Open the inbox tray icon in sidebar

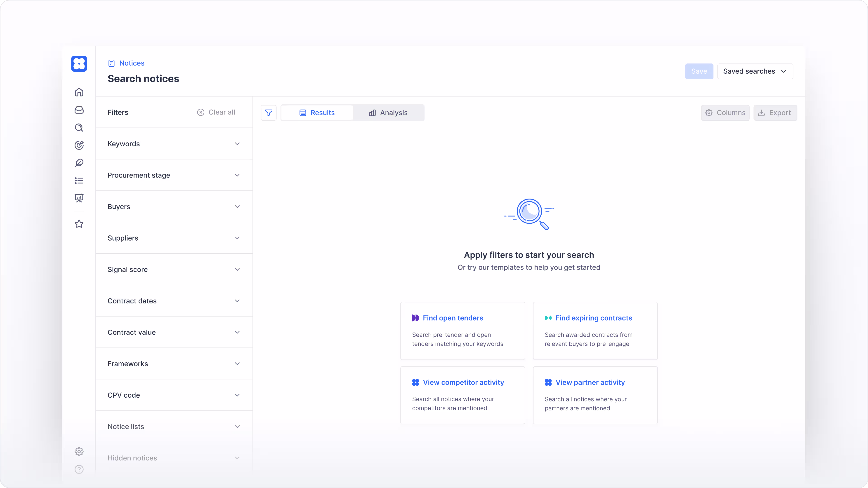(79, 110)
